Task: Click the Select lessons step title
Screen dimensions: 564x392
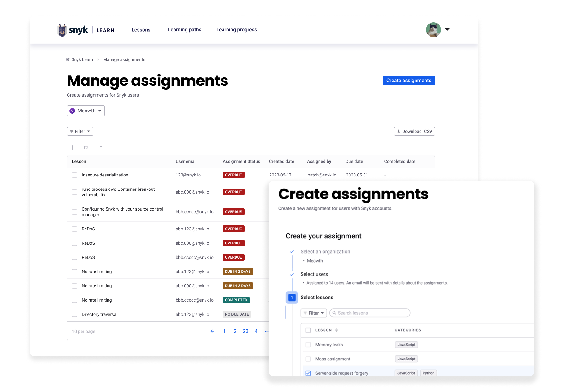Action: click(x=317, y=298)
